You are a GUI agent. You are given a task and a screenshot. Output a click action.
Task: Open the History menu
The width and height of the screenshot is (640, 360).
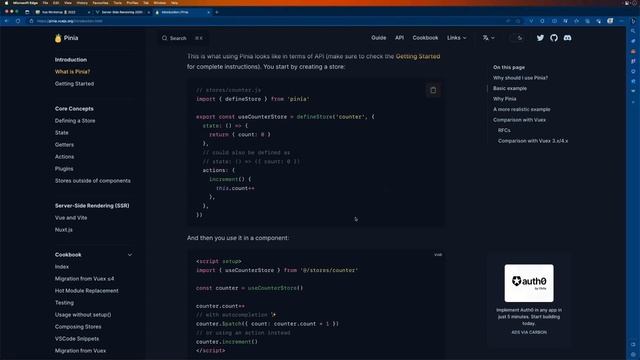coord(82,3)
